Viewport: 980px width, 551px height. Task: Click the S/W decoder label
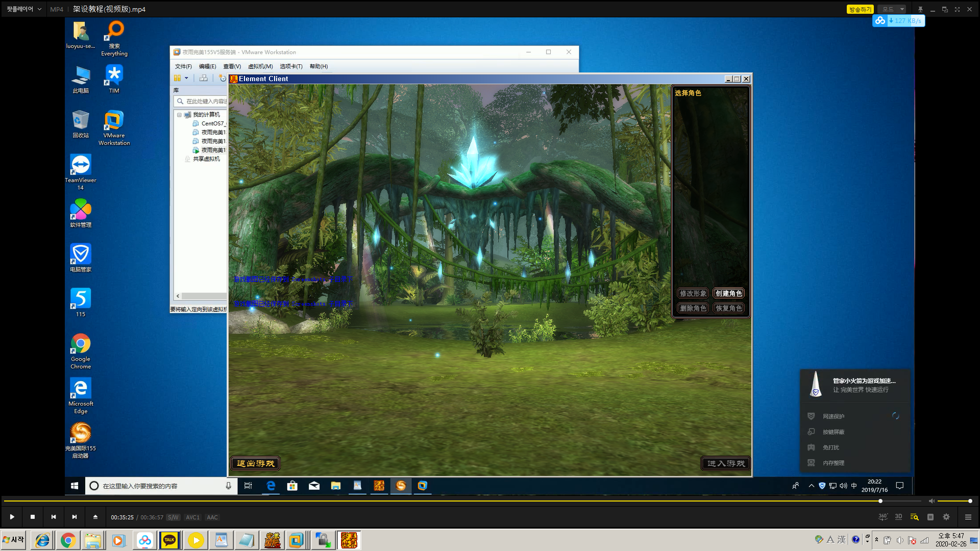(x=173, y=517)
